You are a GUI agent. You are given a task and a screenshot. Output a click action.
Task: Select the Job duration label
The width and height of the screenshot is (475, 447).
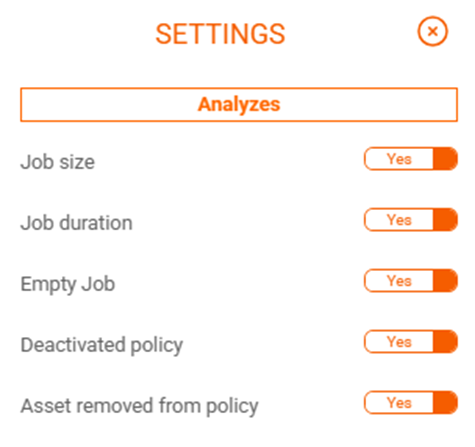coord(76,223)
